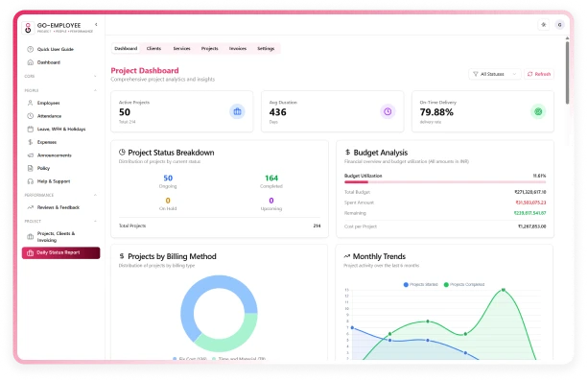
Task: Open Projects, Clients & Invoicing
Action: pos(56,236)
